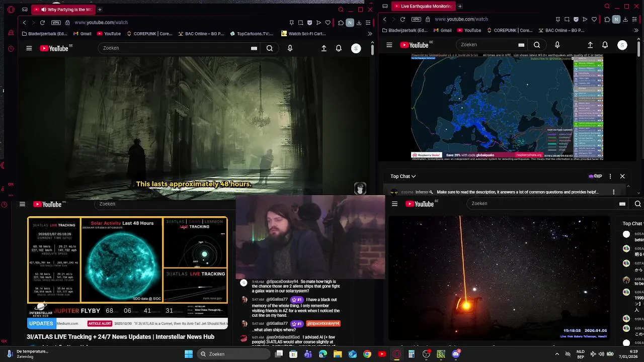
Task: Expand Top Chat dropdown in Subaru Telescope window
Action: [633, 223]
